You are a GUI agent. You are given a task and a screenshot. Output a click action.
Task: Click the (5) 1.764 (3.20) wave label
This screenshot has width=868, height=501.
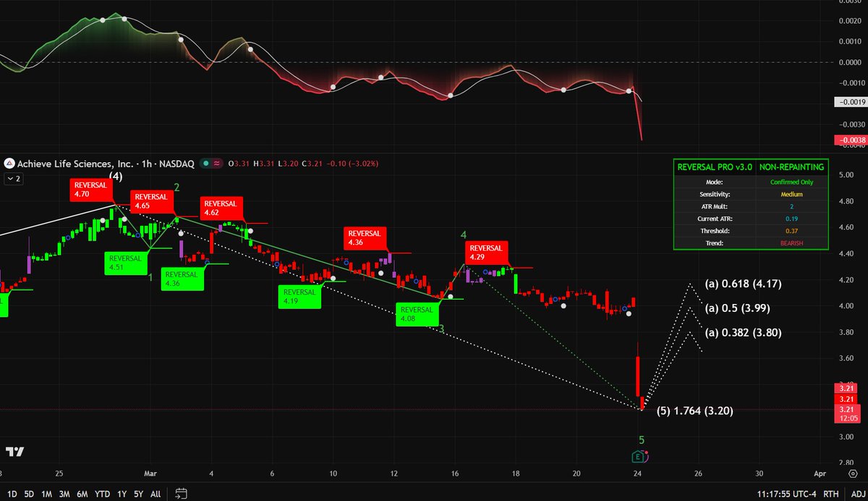click(x=695, y=411)
